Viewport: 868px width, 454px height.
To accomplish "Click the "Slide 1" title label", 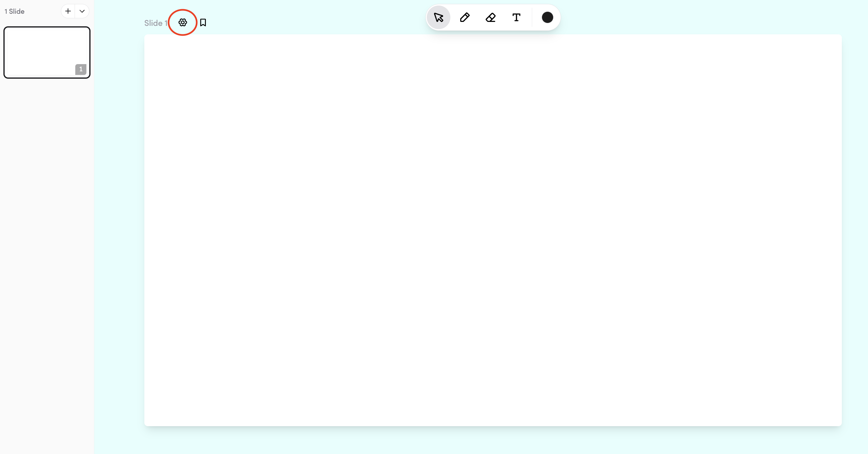I will point(156,23).
